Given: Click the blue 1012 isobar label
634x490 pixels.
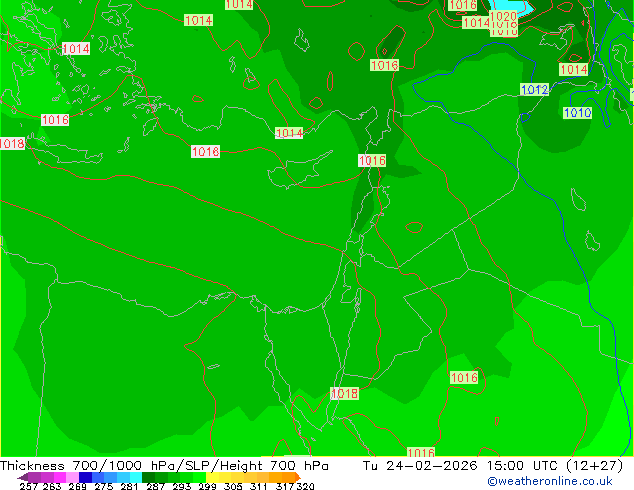Looking at the screenshot, I should (x=535, y=90).
